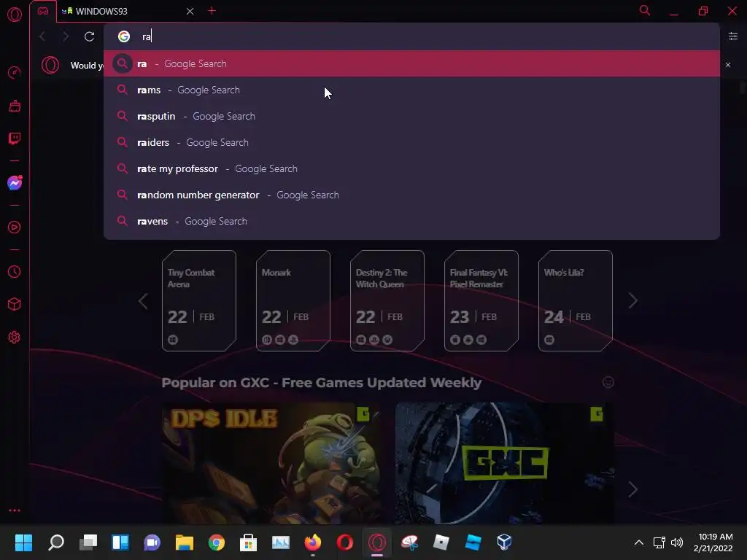Image resolution: width=747 pixels, height=560 pixels.
Task: Open Tiny Combat Arena release card
Action: pos(199,300)
